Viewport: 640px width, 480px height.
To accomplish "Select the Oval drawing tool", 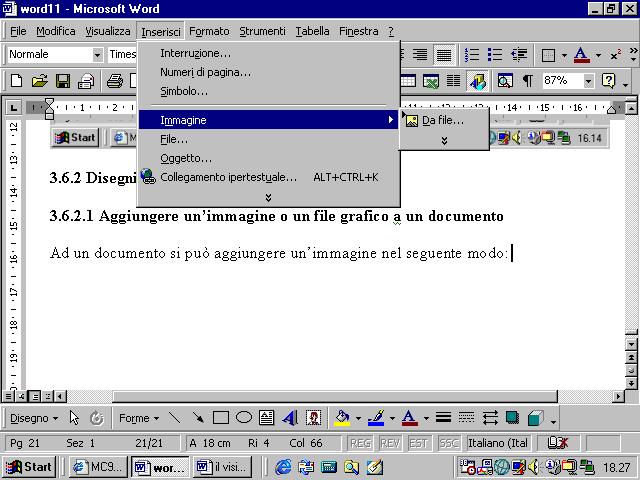I will 244,418.
